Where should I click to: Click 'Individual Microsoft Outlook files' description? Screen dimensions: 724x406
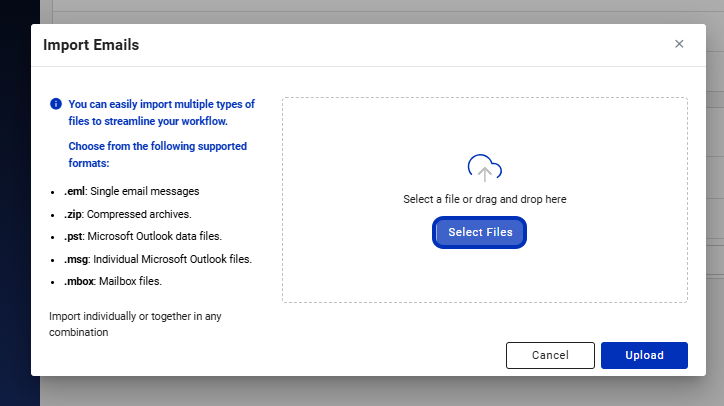[172, 259]
